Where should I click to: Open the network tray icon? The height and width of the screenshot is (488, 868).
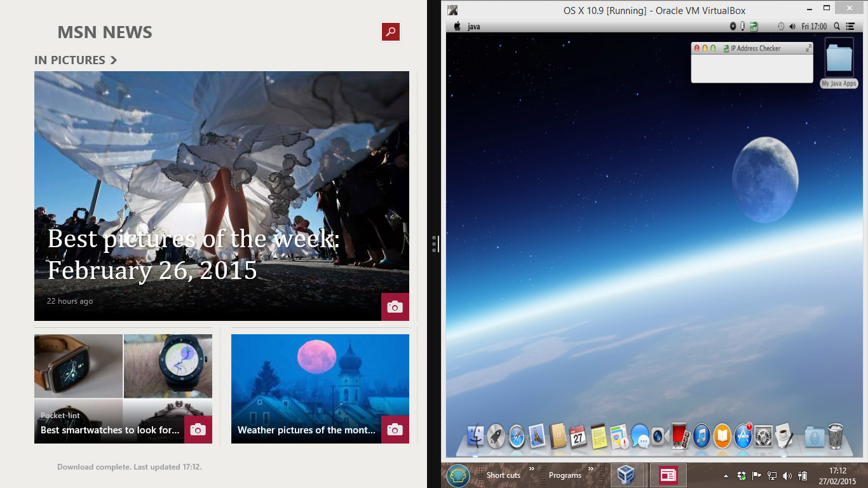(772, 476)
